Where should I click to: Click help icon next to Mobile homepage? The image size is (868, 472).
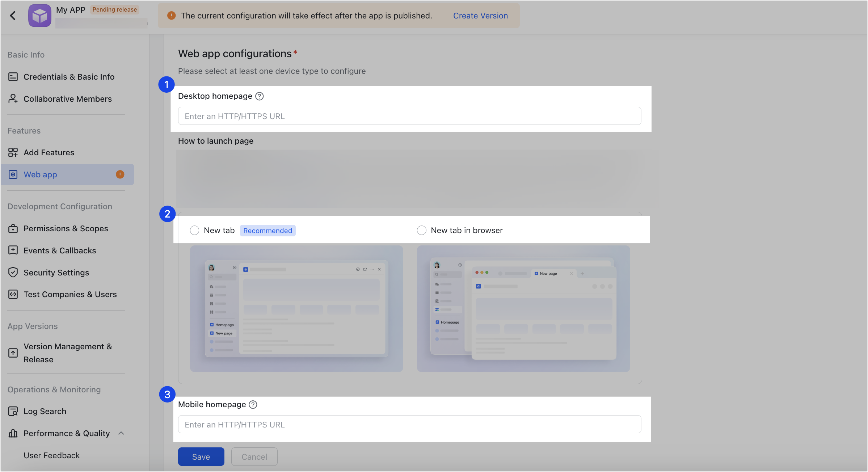point(253,405)
